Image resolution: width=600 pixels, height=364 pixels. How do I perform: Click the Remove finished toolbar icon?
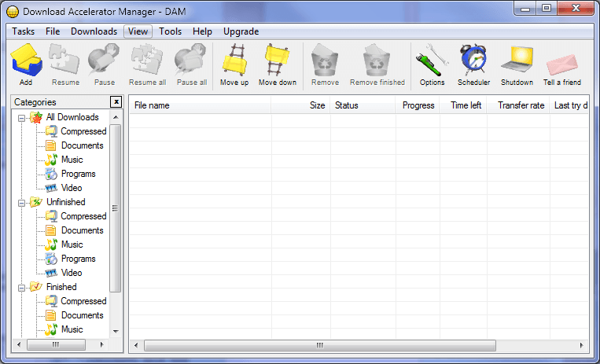(377, 60)
